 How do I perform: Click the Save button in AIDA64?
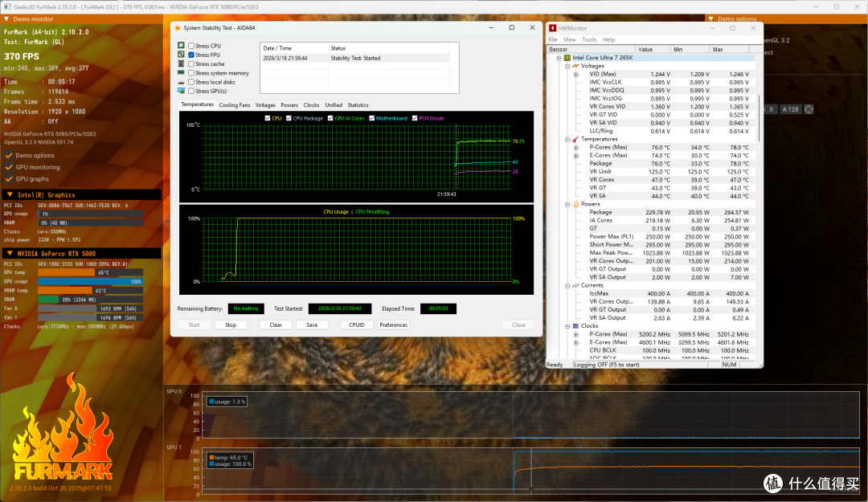tap(312, 324)
